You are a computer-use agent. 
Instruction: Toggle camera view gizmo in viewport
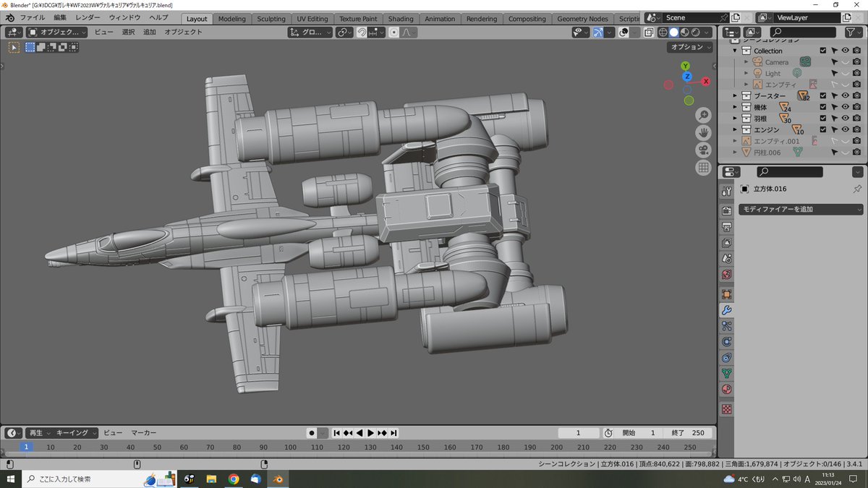coord(703,150)
